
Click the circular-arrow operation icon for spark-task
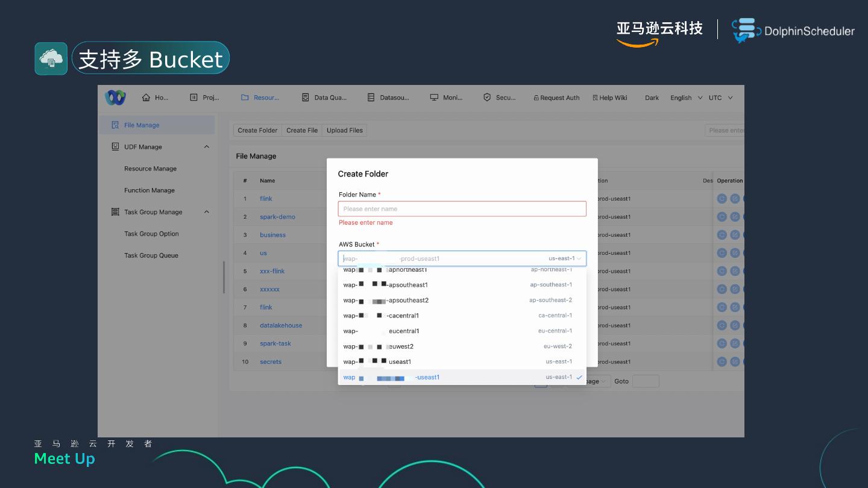click(x=722, y=343)
